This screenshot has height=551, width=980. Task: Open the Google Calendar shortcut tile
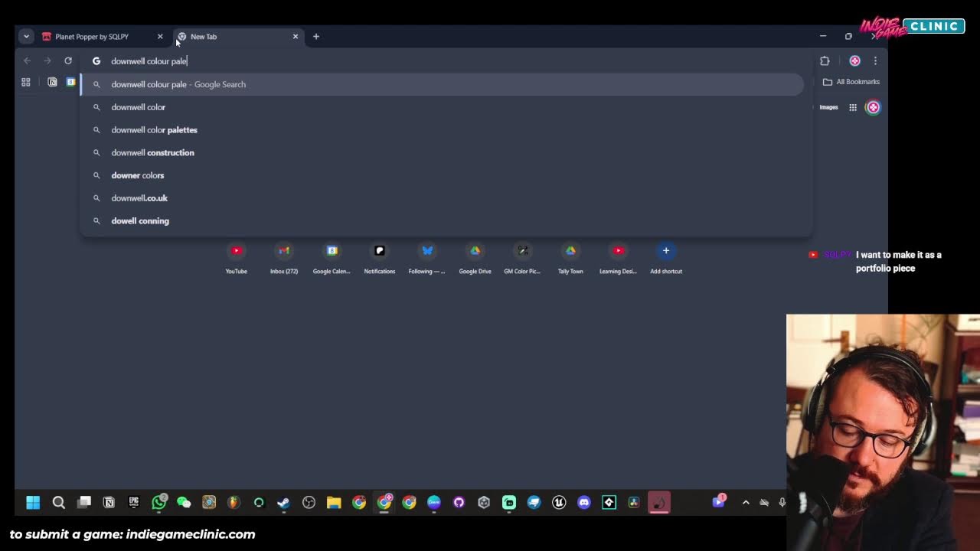pos(332,258)
